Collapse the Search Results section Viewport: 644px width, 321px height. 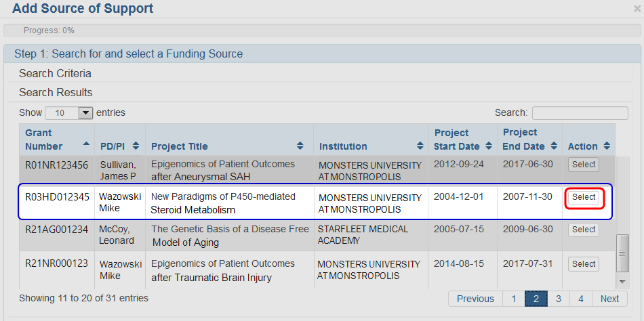(56, 92)
